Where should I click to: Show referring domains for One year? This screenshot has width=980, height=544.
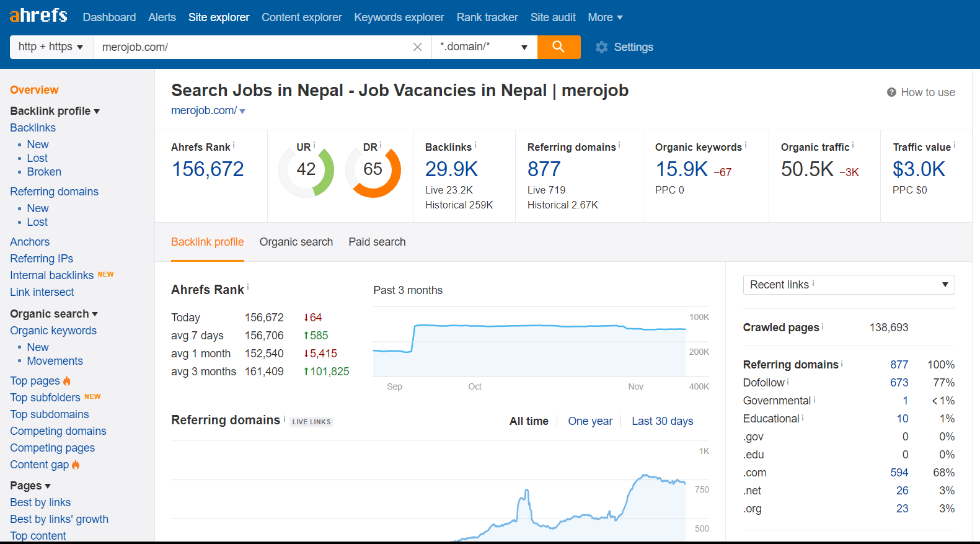(590, 421)
